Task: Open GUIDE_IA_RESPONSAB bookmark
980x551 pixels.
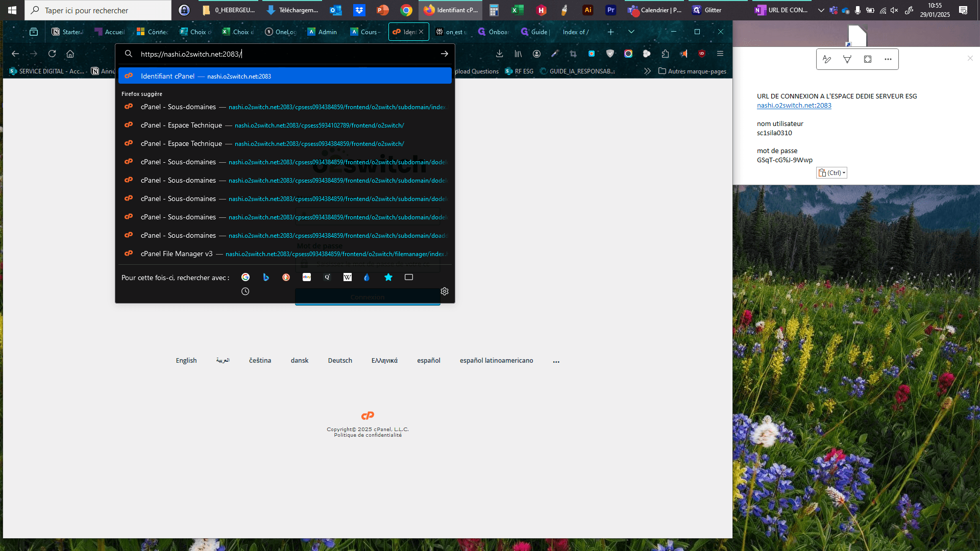Action: (577, 71)
